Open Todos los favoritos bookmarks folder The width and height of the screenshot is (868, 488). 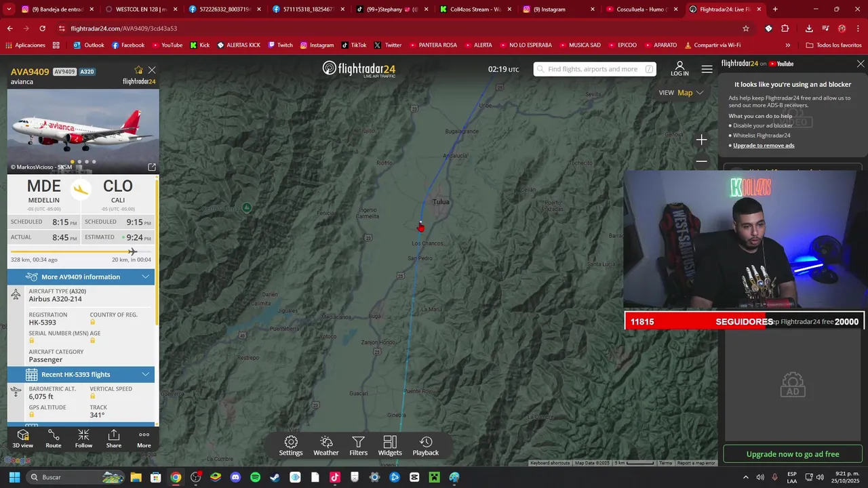[833, 45]
